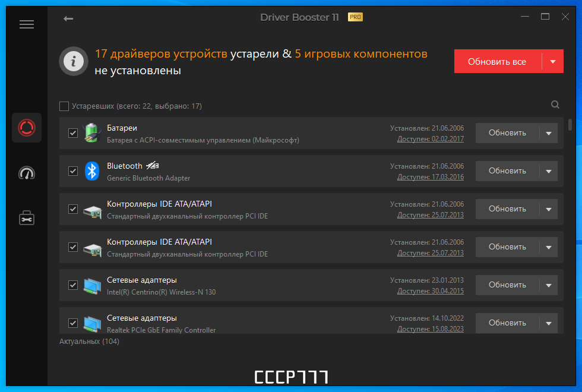Select 'Realtek PCIe GbE Family Controller' text
This screenshot has height=392, width=582.
pyautogui.click(x=161, y=330)
